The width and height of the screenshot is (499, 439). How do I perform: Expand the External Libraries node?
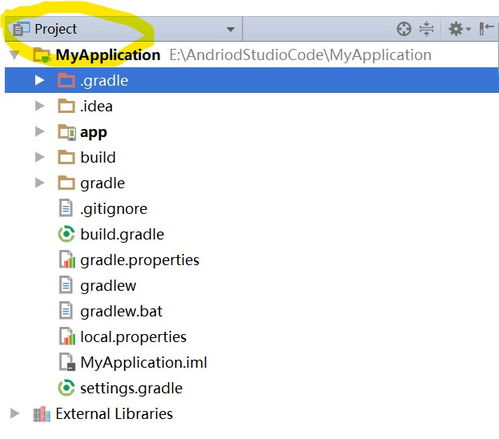pos(15,414)
